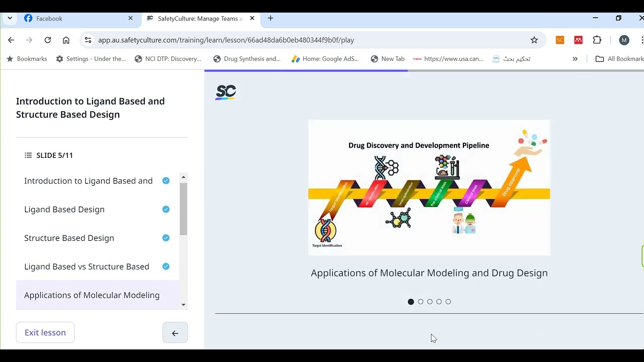
Task: Open site information icon in address bar
Action: (x=88, y=40)
